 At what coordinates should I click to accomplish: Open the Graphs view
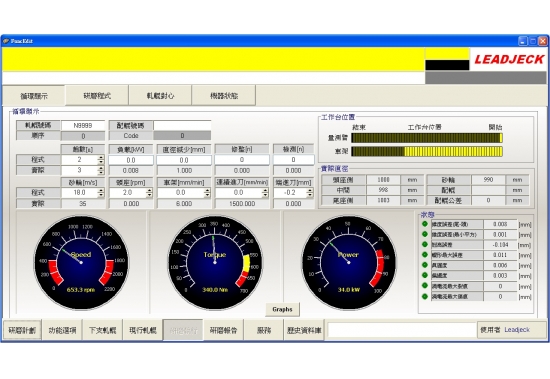point(282,309)
